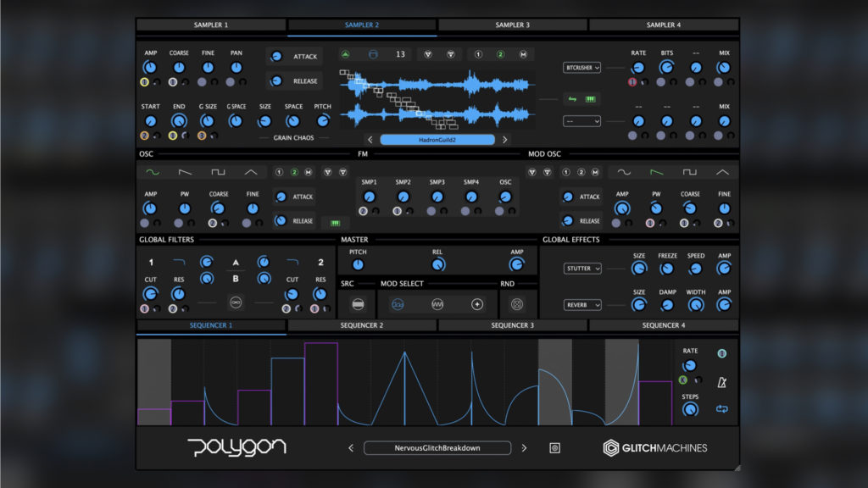Toggle the sequencer cyan sync indicator
This screenshot has width=868, height=488.
(x=722, y=353)
